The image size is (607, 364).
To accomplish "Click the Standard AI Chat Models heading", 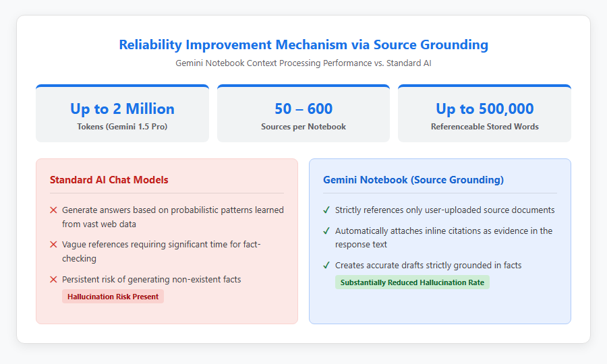I will 109,180.
